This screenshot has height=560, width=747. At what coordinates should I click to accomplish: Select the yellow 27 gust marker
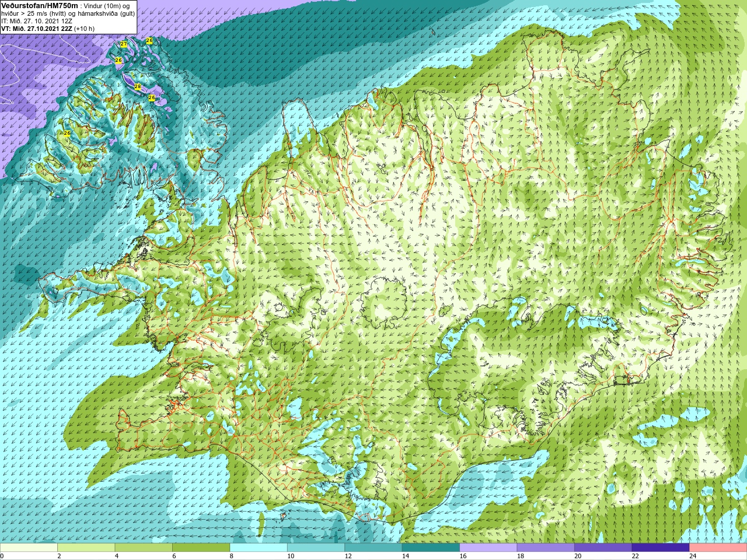click(124, 44)
